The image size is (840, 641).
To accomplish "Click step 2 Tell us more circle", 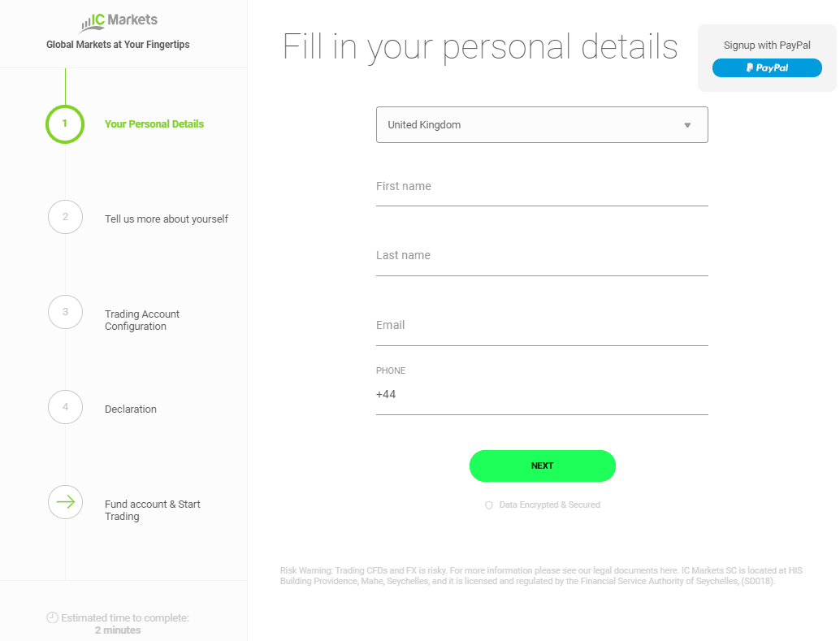I will 65,217.
